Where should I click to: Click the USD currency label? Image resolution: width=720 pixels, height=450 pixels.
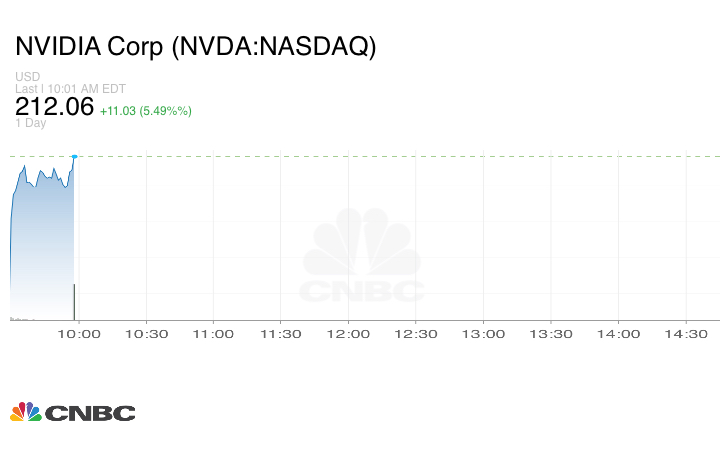point(27,76)
